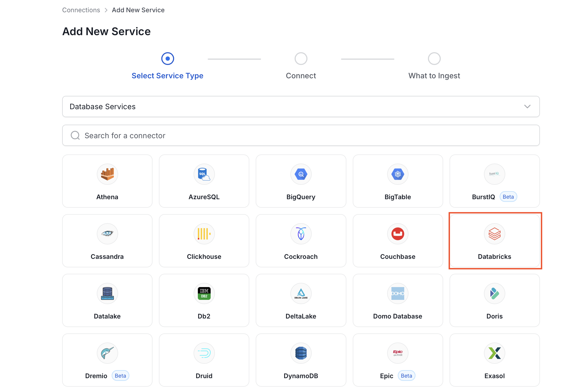Click the Select Service Type step label
Screen dimensions: 577x392
tap(167, 76)
